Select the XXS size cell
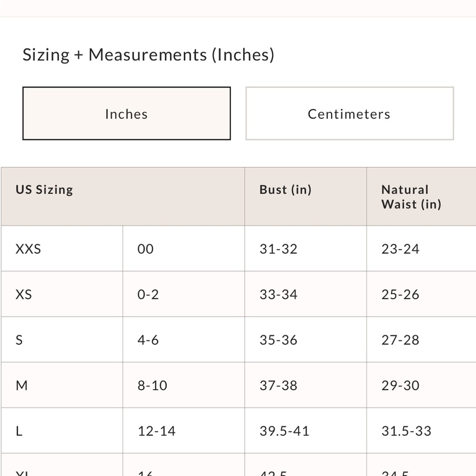 pyautogui.click(x=62, y=248)
